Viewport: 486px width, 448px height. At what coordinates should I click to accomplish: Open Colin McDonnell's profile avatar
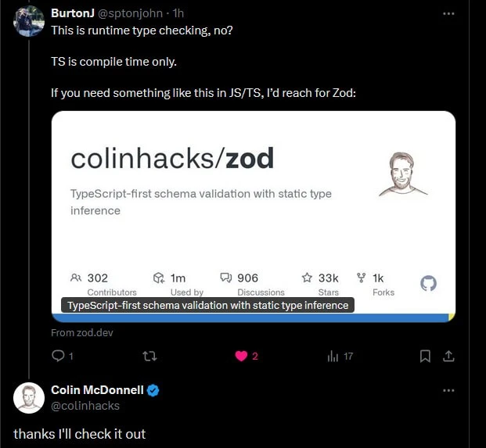tap(29, 398)
